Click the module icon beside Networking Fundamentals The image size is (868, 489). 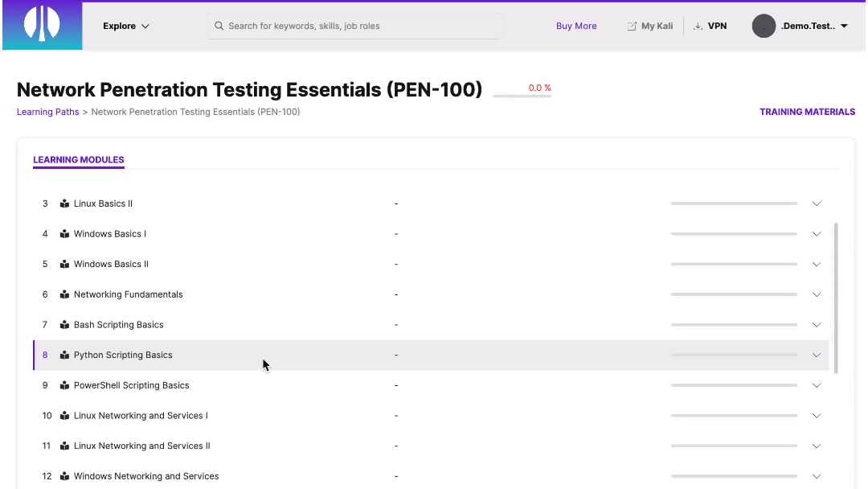tap(64, 294)
